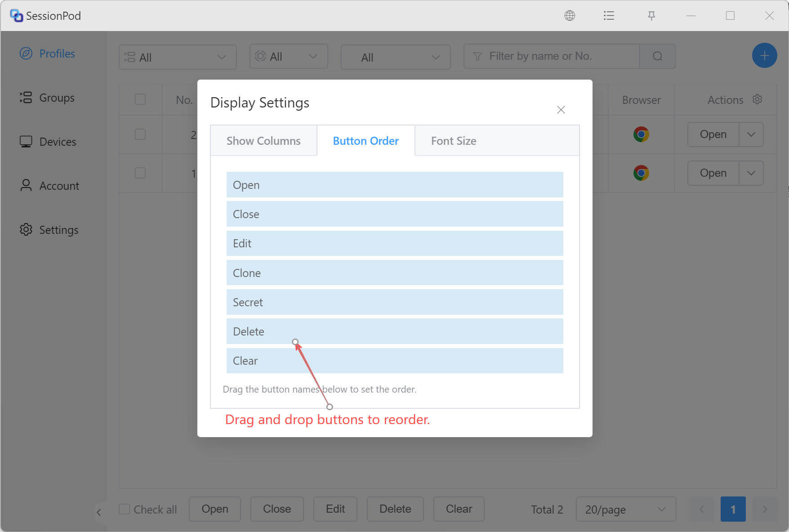
Task: Click the Open button in profile row 1
Action: coord(713,173)
